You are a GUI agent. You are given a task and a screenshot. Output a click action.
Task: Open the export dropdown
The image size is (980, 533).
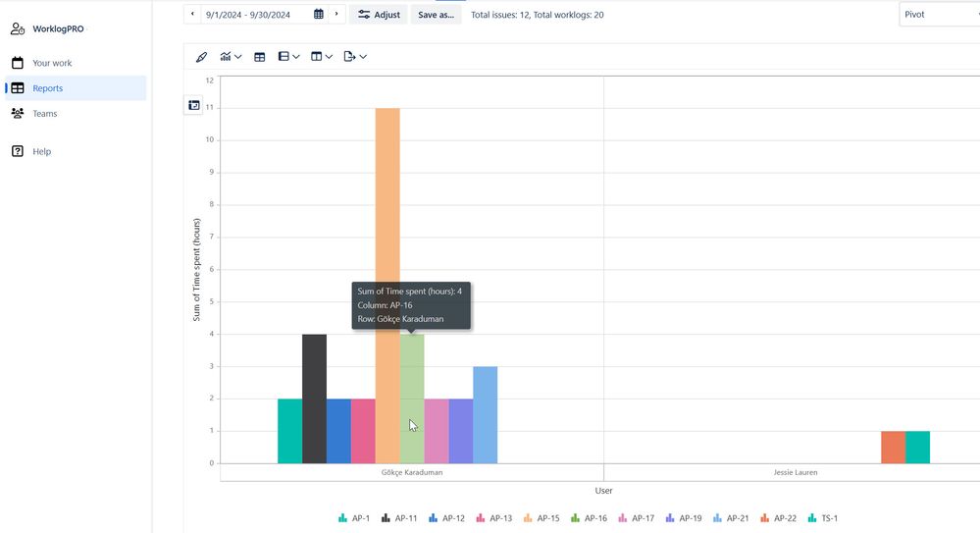tap(355, 57)
